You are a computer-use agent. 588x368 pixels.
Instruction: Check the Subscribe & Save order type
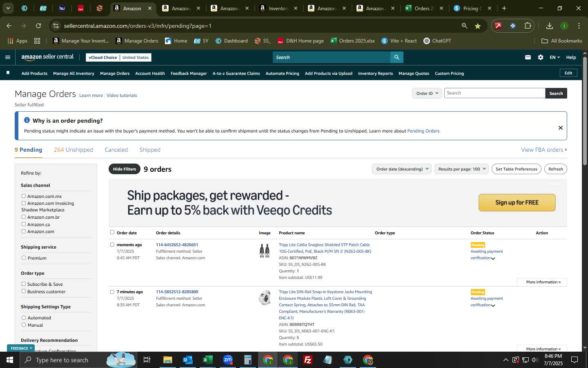[24, 284]
